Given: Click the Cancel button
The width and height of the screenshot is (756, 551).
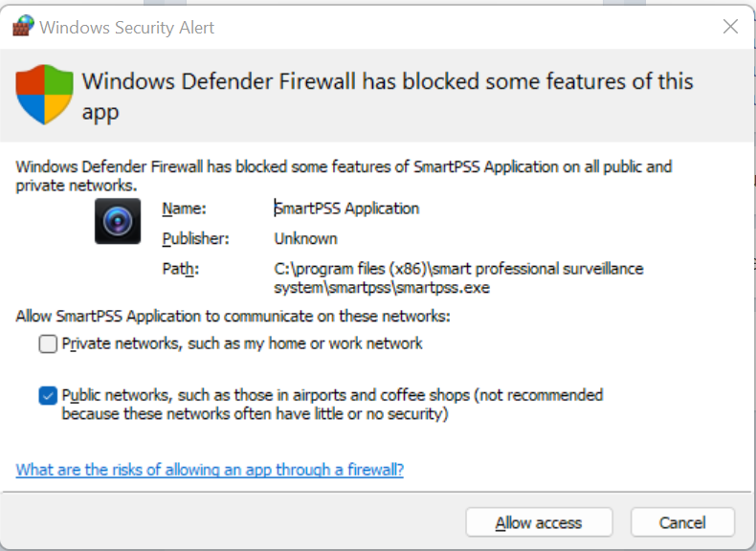Looking at the screenshot, I should pos(682,522).
